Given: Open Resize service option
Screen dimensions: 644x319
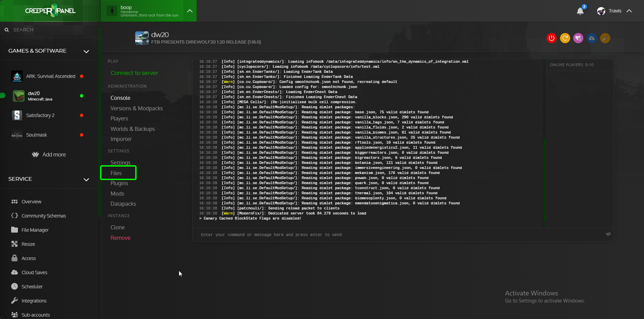Looking at the screenshot, I should 28,244.
